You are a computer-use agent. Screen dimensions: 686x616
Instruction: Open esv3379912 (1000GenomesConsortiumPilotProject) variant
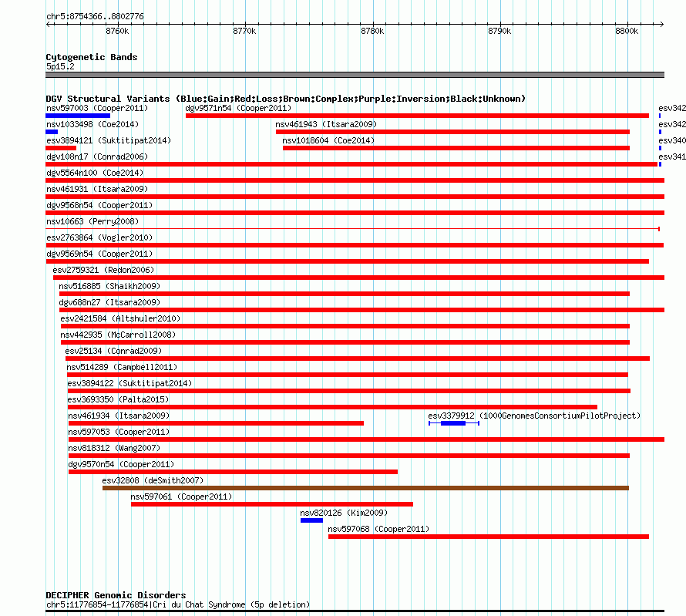(x=534, y=416)
